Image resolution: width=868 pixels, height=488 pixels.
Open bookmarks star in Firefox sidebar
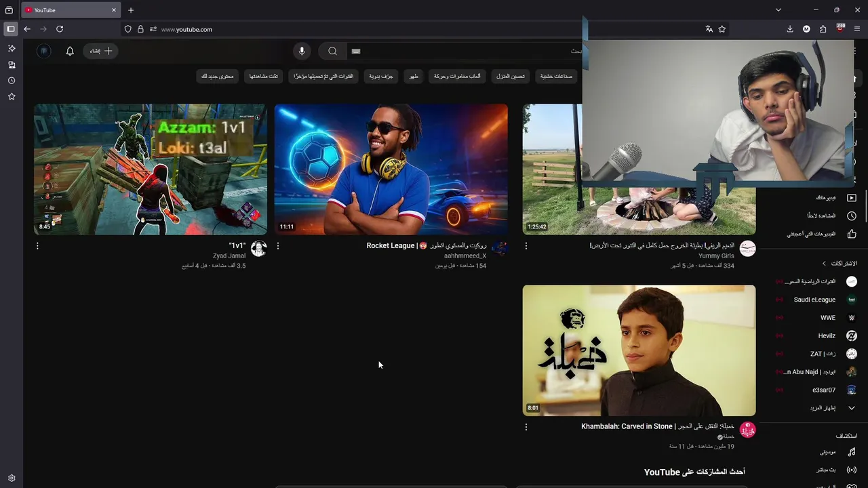[x=12, y=97]
